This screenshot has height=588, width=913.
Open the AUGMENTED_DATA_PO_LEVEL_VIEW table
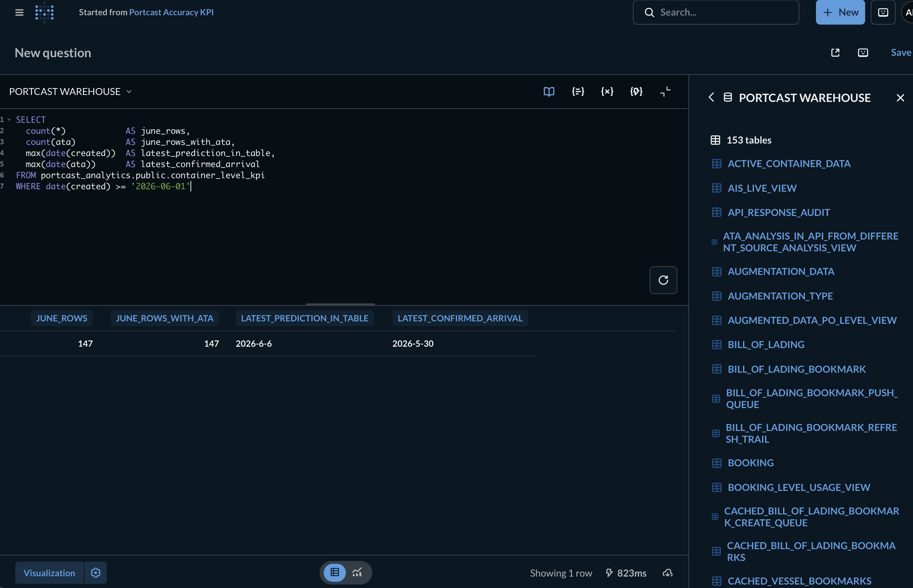pyautogui.click(x=812, y=320)
